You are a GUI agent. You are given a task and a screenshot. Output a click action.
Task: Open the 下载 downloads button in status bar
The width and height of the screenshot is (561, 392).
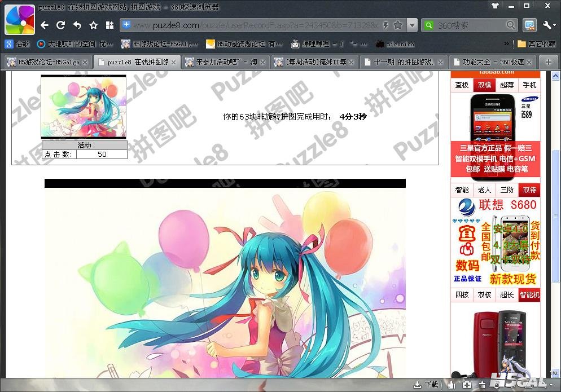point(426,385)
